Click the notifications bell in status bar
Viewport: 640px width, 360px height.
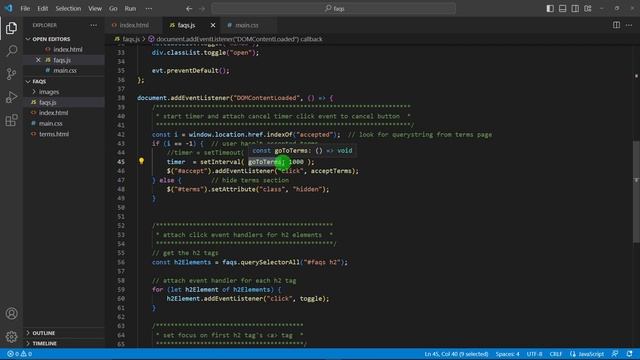(x=629, y=354)
